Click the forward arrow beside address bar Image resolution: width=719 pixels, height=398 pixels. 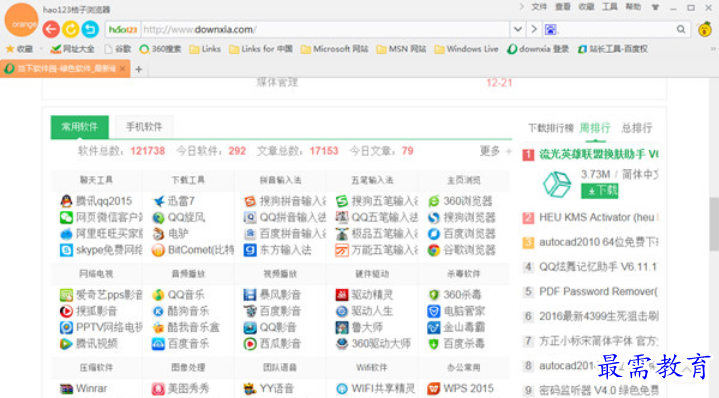point(534,29)
